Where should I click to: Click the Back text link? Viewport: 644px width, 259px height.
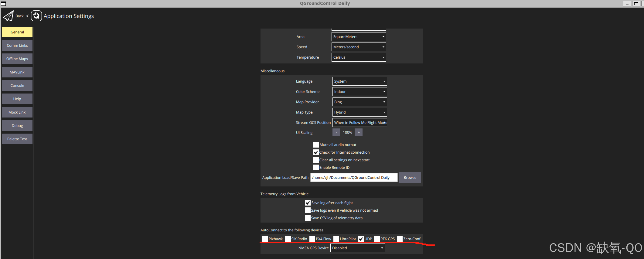click(x=19, y=16)
